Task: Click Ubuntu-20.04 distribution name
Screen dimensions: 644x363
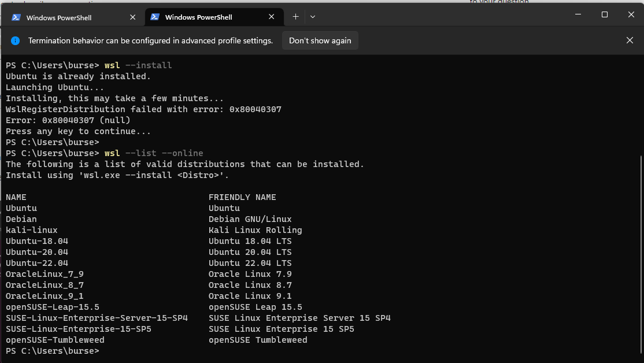Action: click(37, 252)
